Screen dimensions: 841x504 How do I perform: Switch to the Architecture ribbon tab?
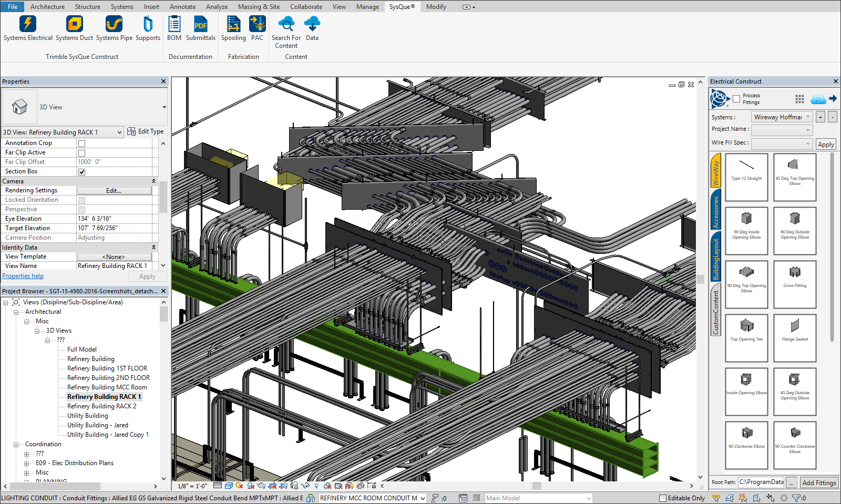pos(47,6)
